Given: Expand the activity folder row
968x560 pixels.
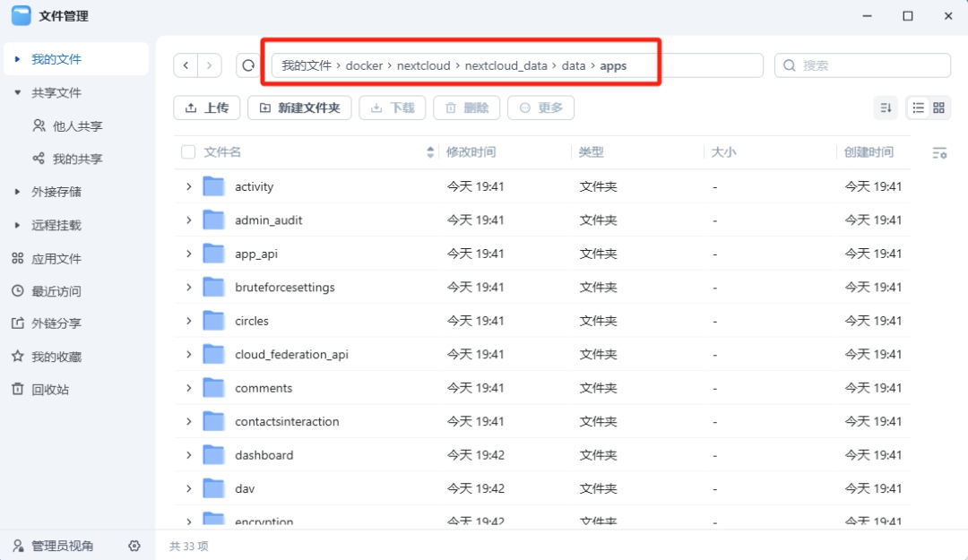Looking at the screenshot, I should click(x=189, y=186).
